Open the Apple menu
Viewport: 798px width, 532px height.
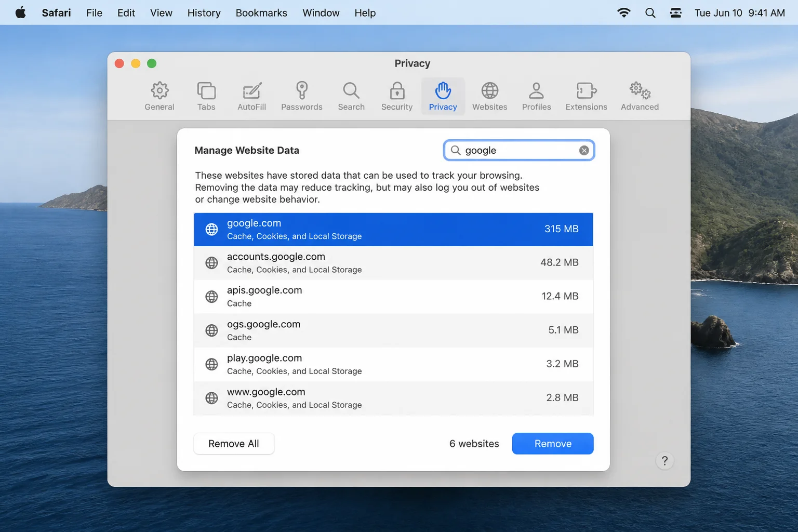(21, 12)
